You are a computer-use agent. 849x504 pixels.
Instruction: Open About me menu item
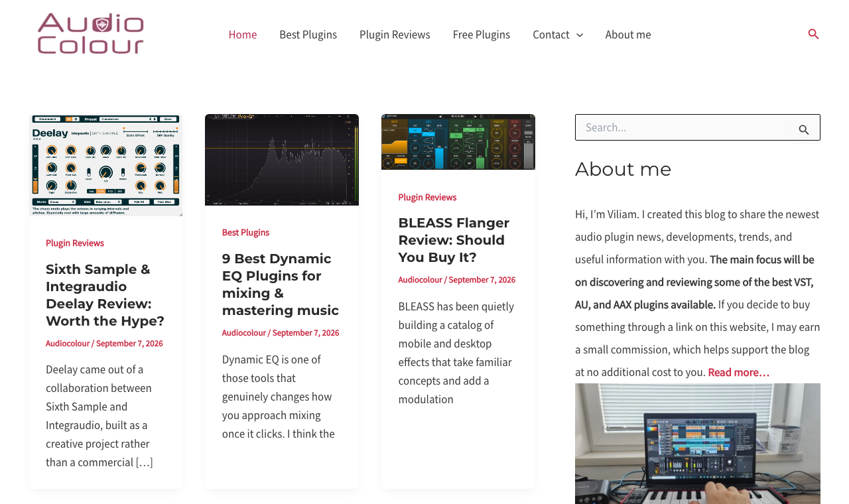(x=628, y=34)
